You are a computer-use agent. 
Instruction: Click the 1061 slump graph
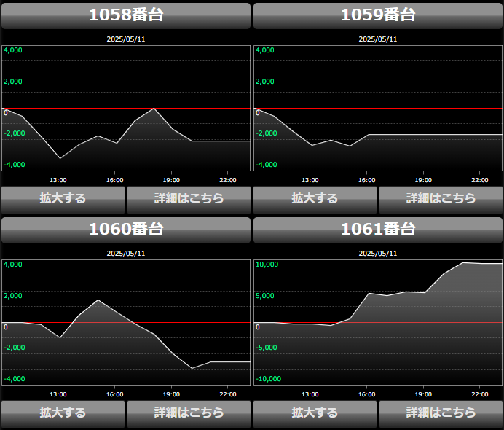pos(378,322)
